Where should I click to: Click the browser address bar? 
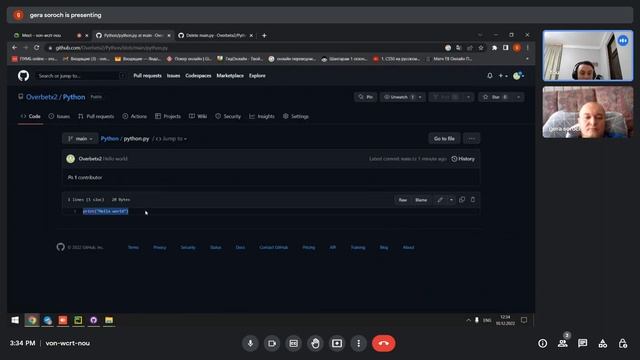(x=245, y=48)
